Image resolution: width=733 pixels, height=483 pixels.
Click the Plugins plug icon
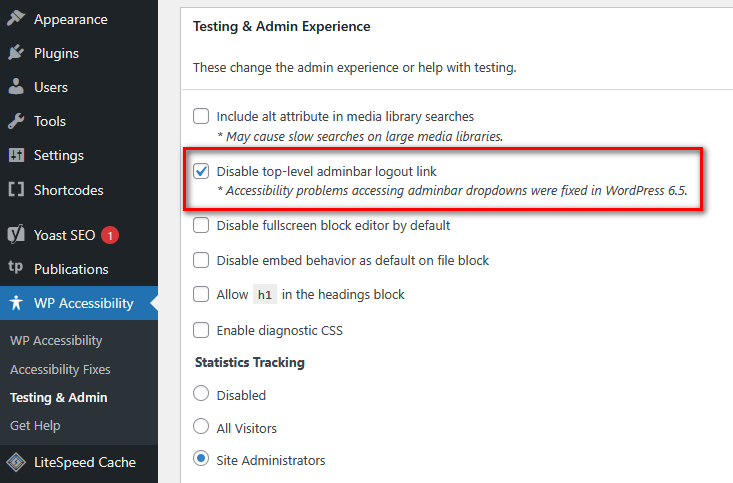(x=16, y=53)
